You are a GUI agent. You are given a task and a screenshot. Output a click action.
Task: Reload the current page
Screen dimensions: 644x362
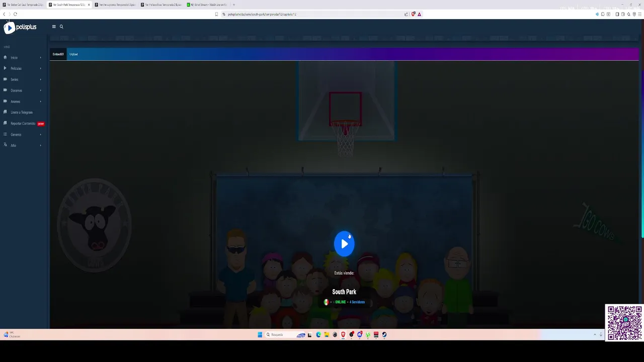16,14
